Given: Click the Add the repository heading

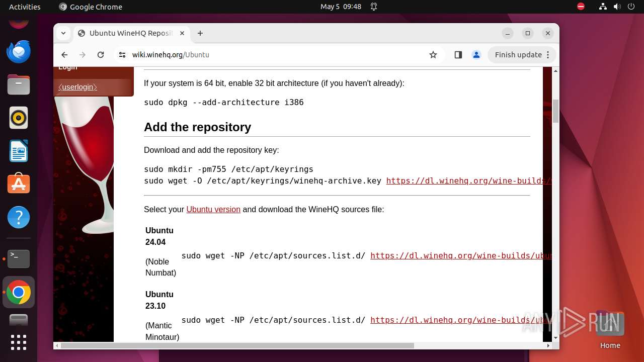Looking at the screenshot, I should tap(197, 127).
